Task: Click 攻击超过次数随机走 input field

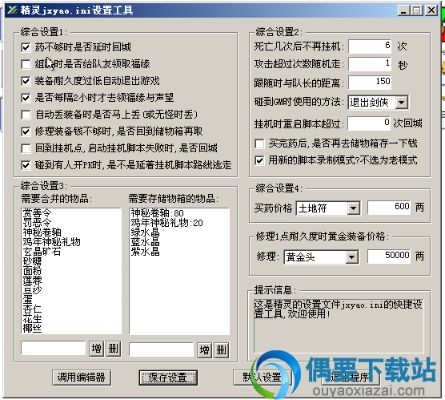Action: click(x=370, y=64)
